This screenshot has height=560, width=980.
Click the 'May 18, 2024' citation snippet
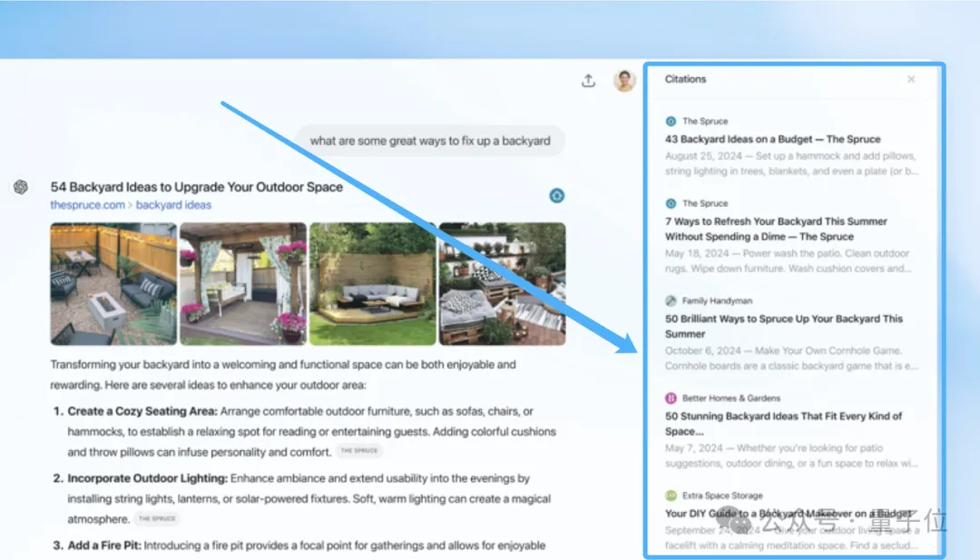point(789,261)
